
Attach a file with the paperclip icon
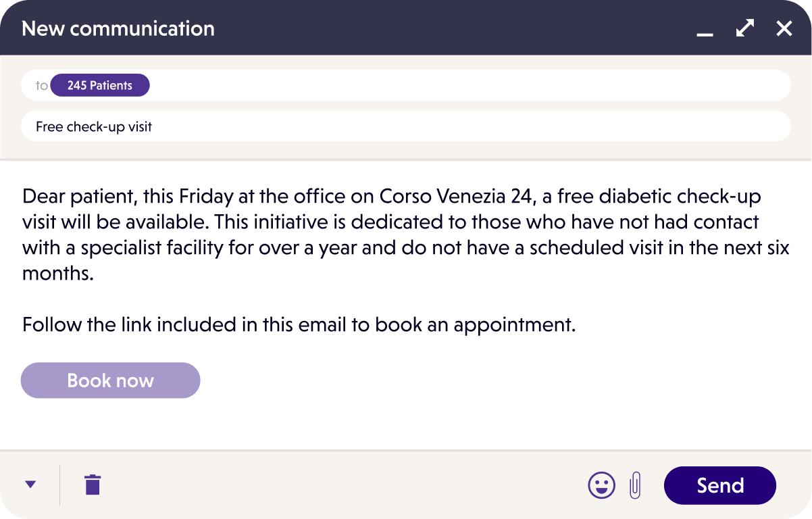(635, 485)
